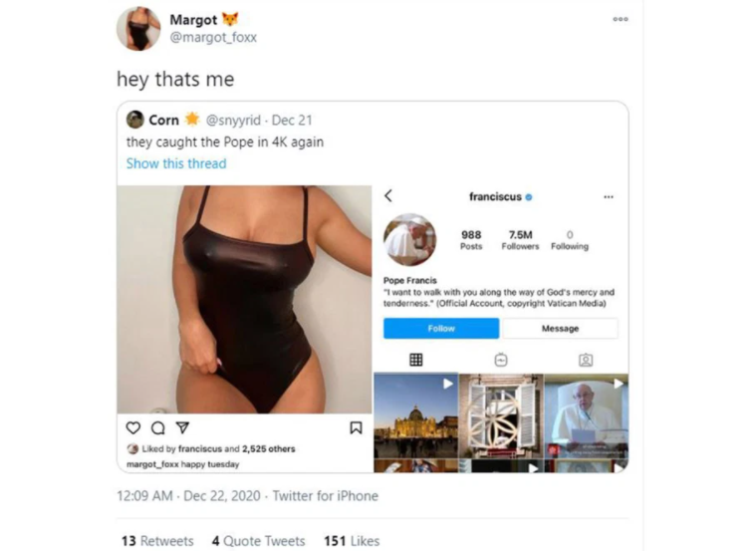Click Margot's profile avatar
756x551 pixels.
pos(138,29)
